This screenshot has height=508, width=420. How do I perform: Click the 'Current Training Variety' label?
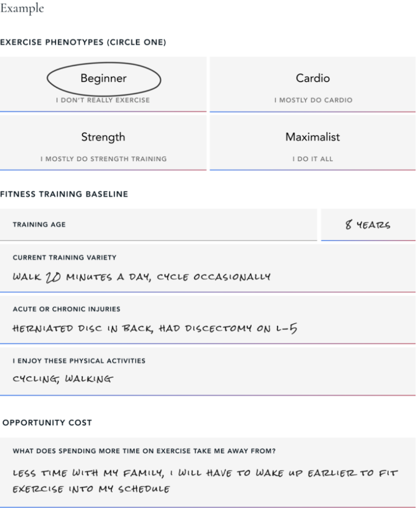(x=65, y=258)
